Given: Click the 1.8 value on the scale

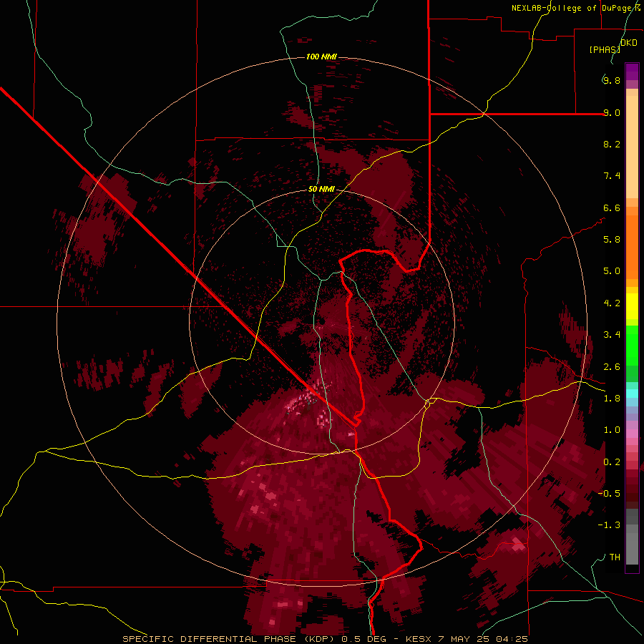Looking at the screenshot, I should (612, 399).
